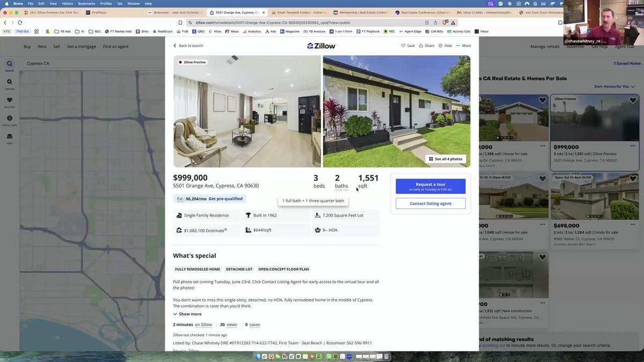Open the living room interior photo
Viewport: 644px width, 362px height.
tap(247, 111)
